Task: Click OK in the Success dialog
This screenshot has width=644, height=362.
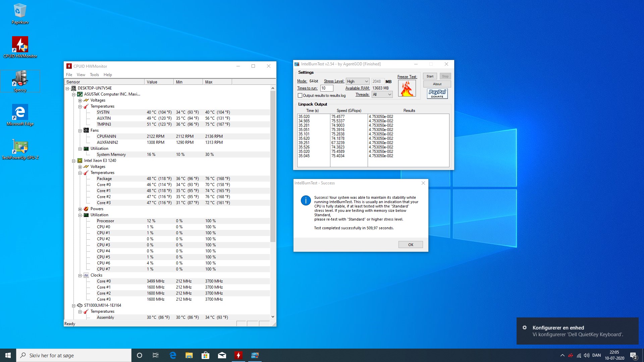Action: point(411,245)
